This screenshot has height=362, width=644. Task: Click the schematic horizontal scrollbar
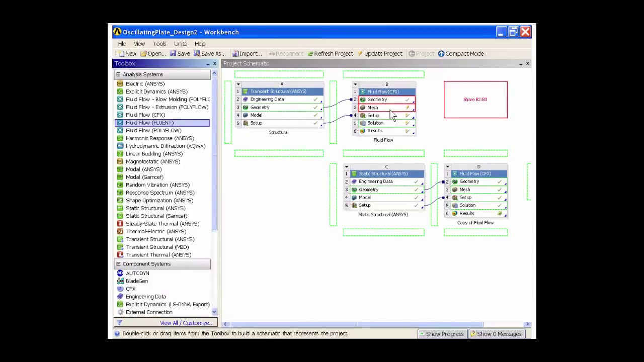tap(357, 324)
